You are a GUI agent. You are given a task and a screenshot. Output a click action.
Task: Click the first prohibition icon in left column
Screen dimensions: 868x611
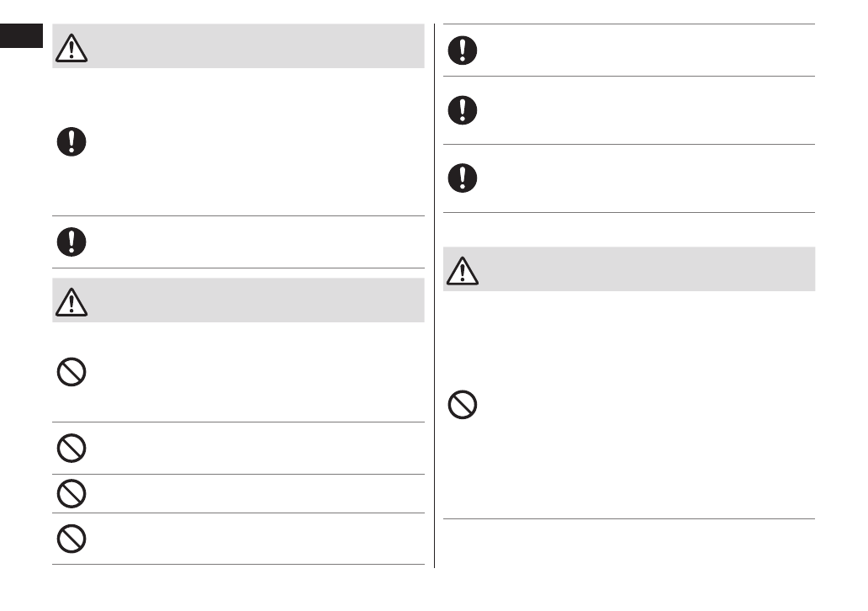tap(71, 372)
